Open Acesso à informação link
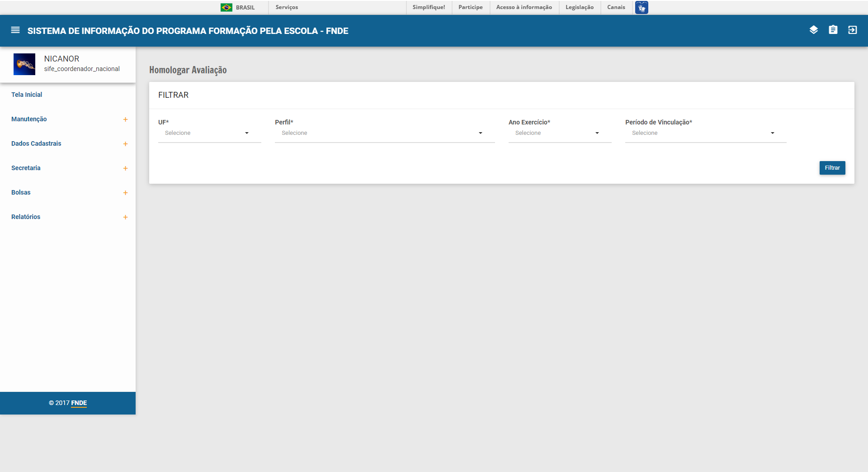This screenshot has width=868, height=472. click(x=524, y=7)
